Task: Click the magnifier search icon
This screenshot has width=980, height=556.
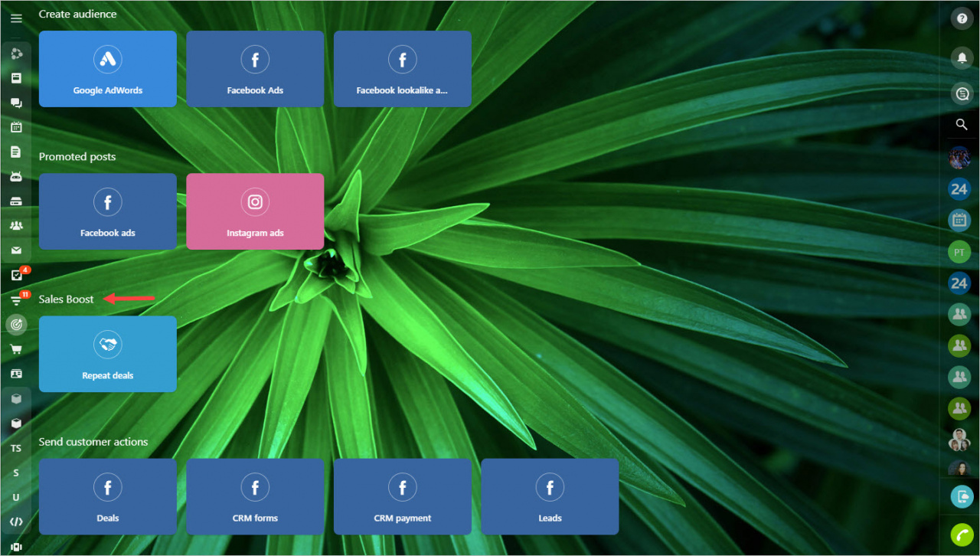Action: (x=962, y=125)
